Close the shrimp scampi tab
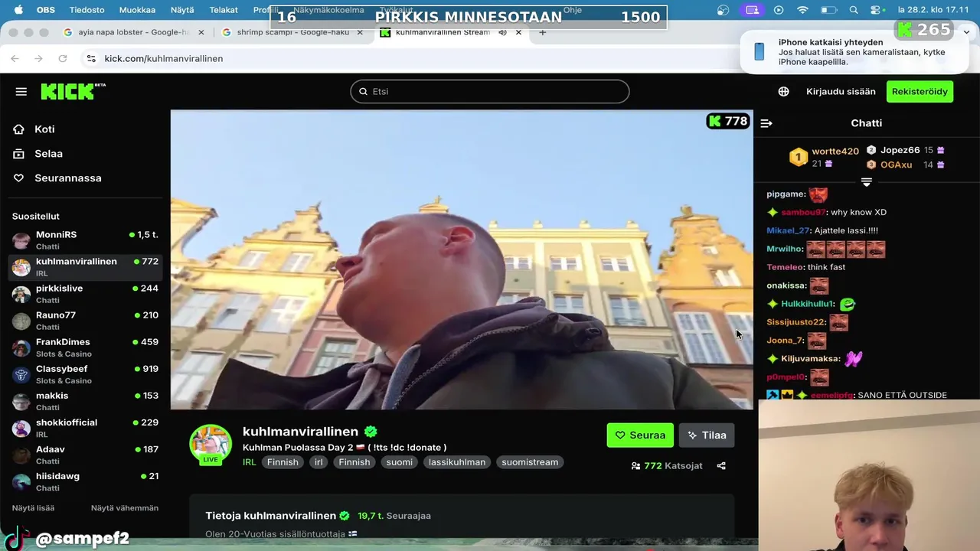 tap(360, 32)
